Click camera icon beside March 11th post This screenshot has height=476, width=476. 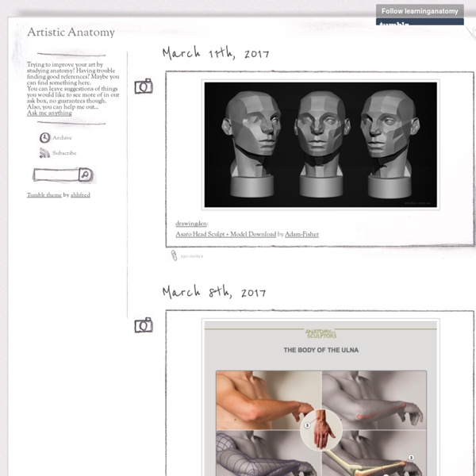[144, 86]
